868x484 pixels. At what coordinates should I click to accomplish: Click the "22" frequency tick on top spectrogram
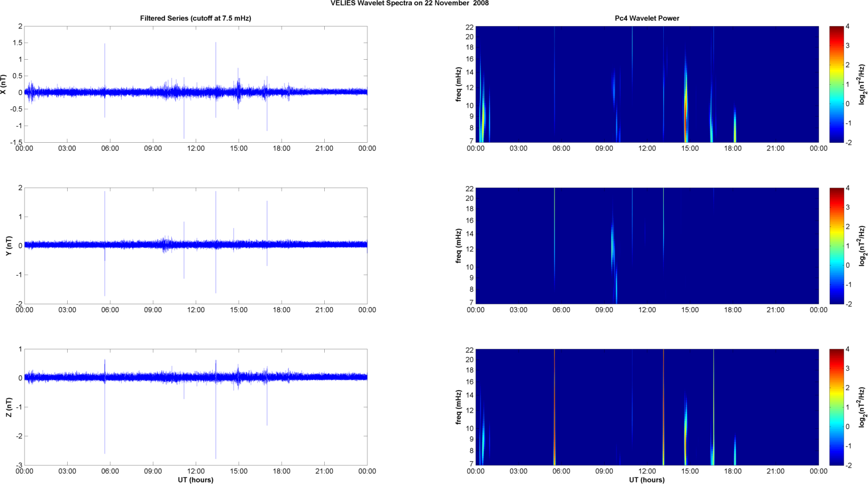469,27
